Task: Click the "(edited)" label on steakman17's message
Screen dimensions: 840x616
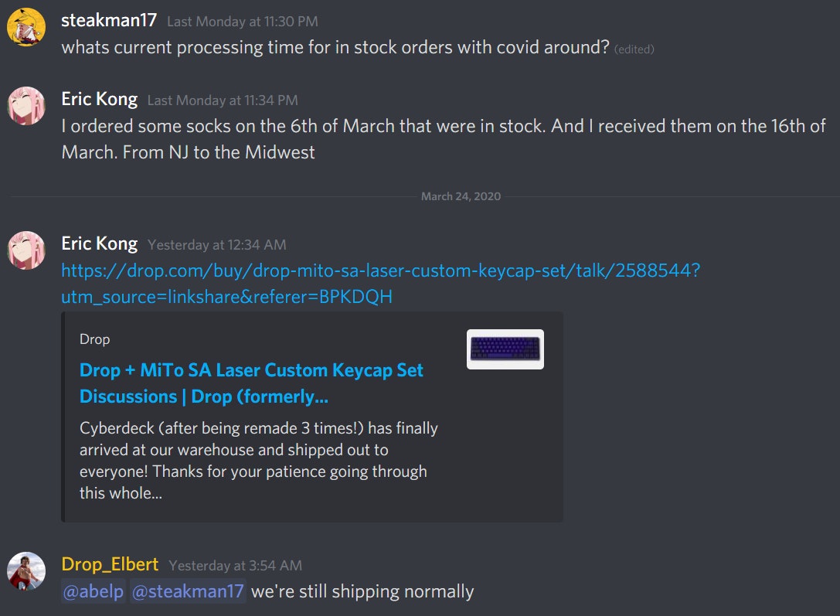Action: coord(634,49)
